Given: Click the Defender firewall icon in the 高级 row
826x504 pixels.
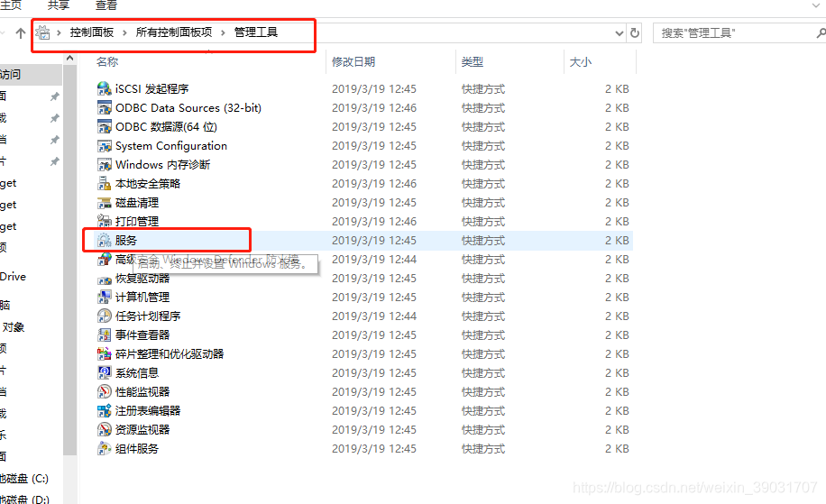Looking at the screenshot, I should (105, 259).
